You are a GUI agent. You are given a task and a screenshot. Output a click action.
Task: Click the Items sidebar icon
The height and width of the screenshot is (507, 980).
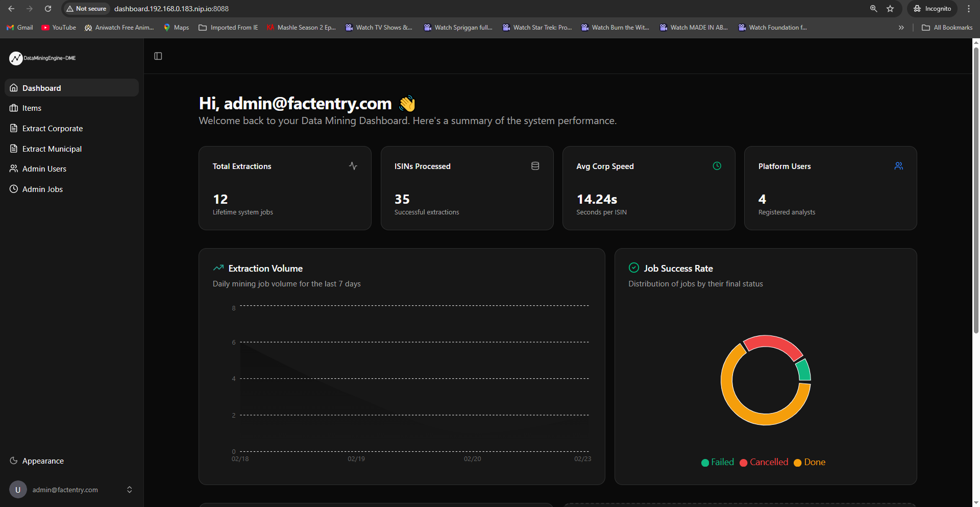pyautogui.click(x=14, y=108)
